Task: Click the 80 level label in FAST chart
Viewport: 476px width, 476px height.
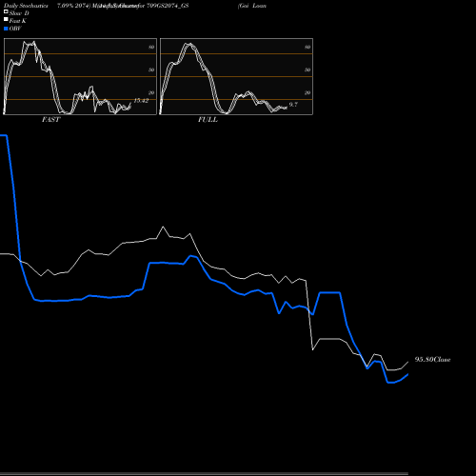Action: click(x=151, y=47)
